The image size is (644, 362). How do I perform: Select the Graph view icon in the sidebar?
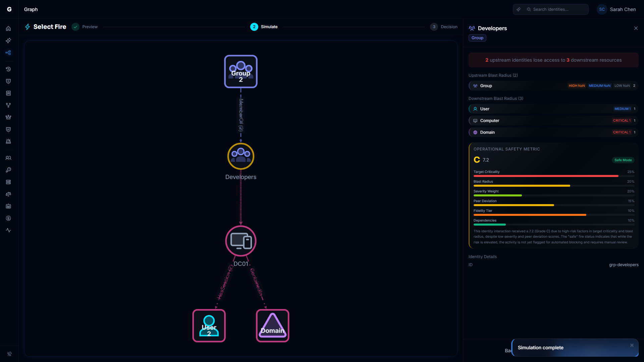8,53
